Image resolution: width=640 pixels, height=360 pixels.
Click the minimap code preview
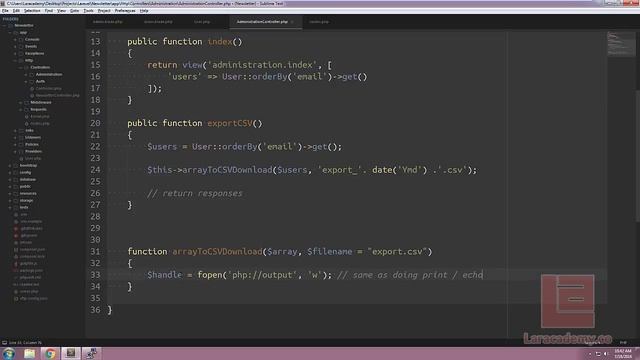tap(620, 43)
